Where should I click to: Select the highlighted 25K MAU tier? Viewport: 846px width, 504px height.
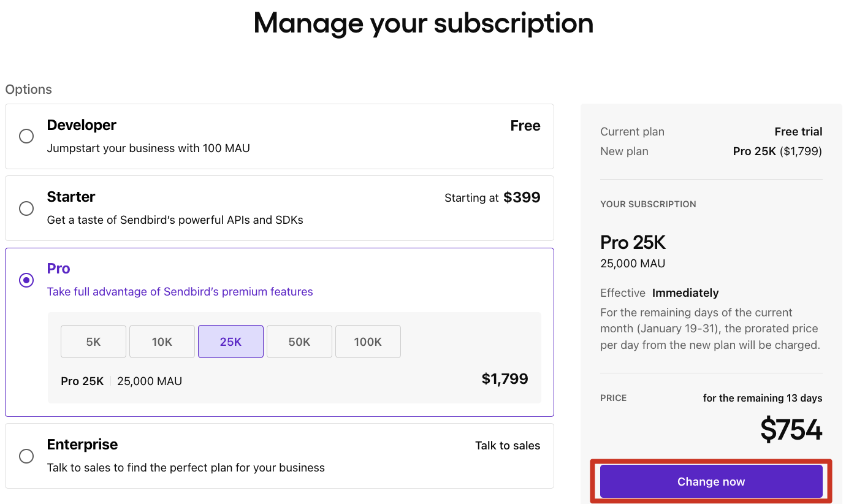[231, 342]
